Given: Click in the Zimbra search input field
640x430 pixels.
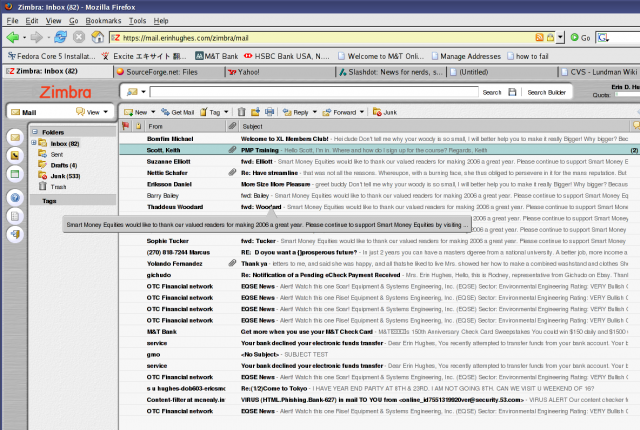Looking at the screenshot, I should [314, 92].
